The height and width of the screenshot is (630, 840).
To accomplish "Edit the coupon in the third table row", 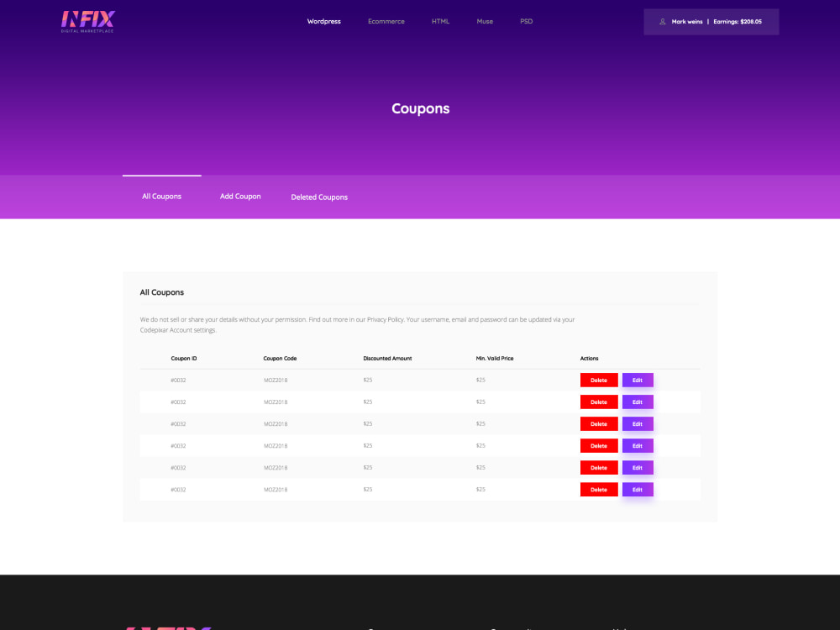I will click(x=637, y=423).
